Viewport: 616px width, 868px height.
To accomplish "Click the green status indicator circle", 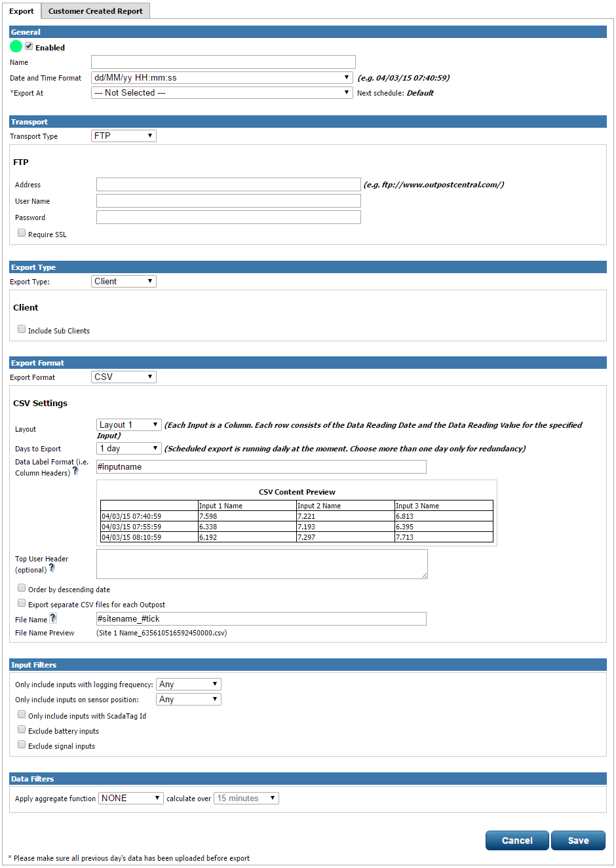I will click(x=16, y=47).
